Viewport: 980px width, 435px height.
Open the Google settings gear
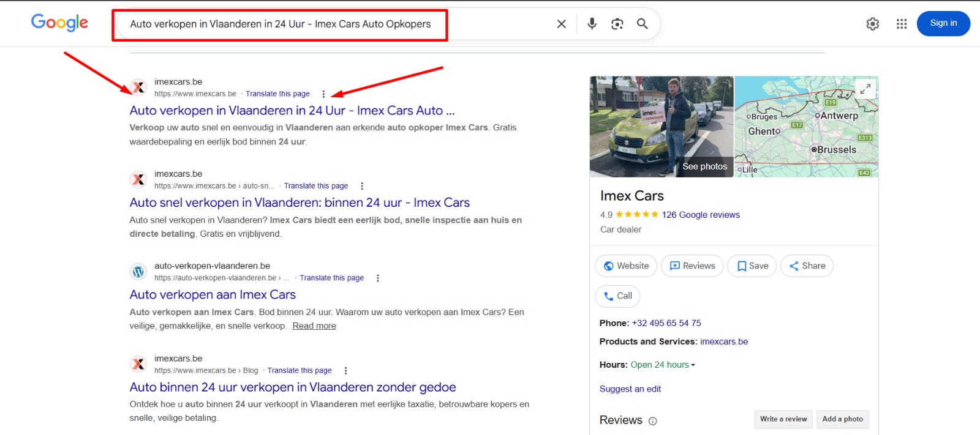[x=872, y=24]
